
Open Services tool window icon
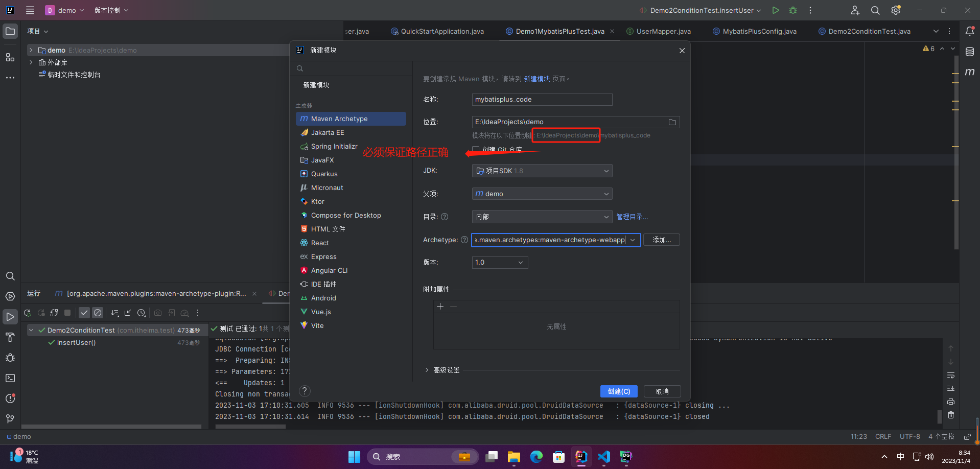point(10,296)
